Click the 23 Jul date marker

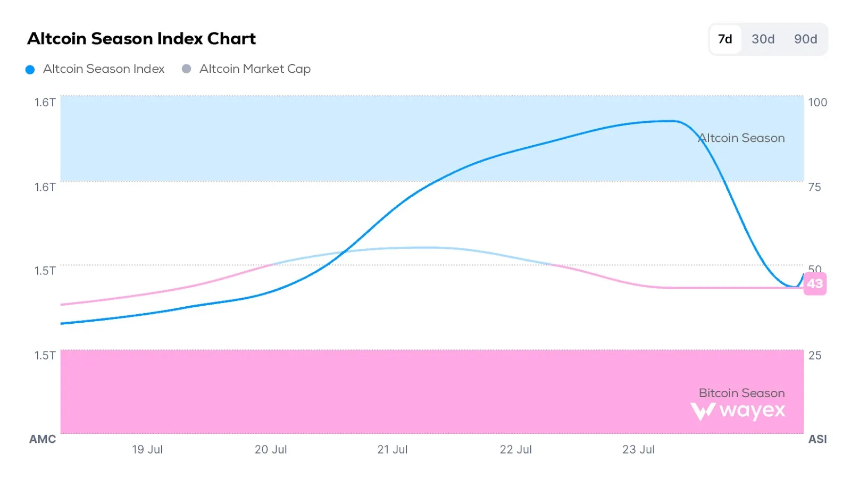coord(638,449)
